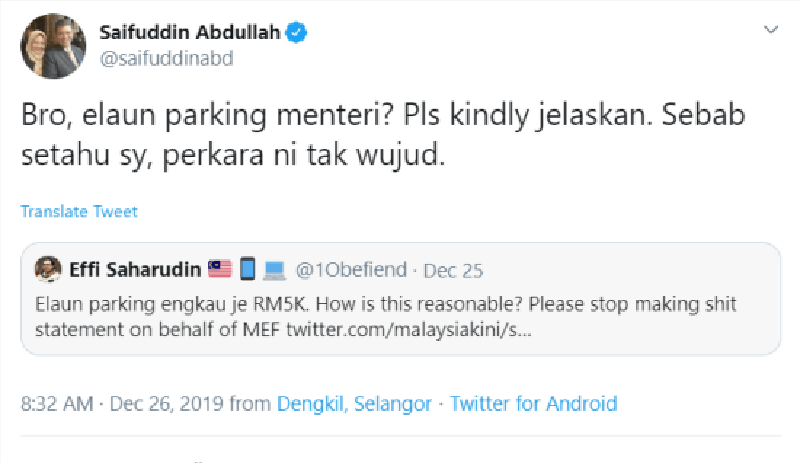Screen dimensions: 800x463
Task: Open Effi Saharudin's name in quoted tweet
Action: [134, 269]
